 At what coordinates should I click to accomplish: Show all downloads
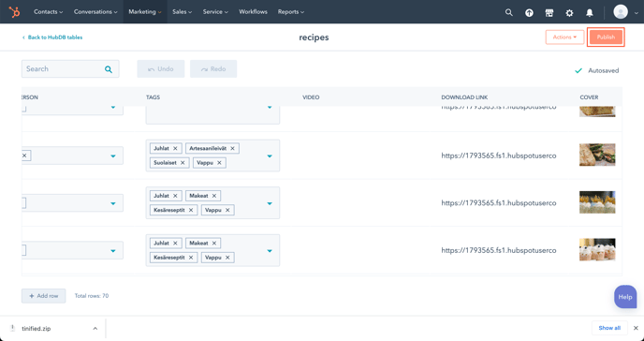609,328
